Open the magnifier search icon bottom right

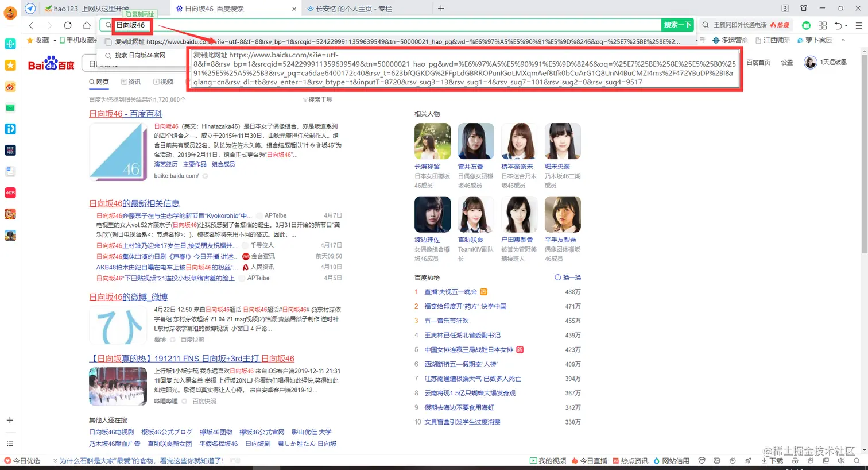(857, 461)
